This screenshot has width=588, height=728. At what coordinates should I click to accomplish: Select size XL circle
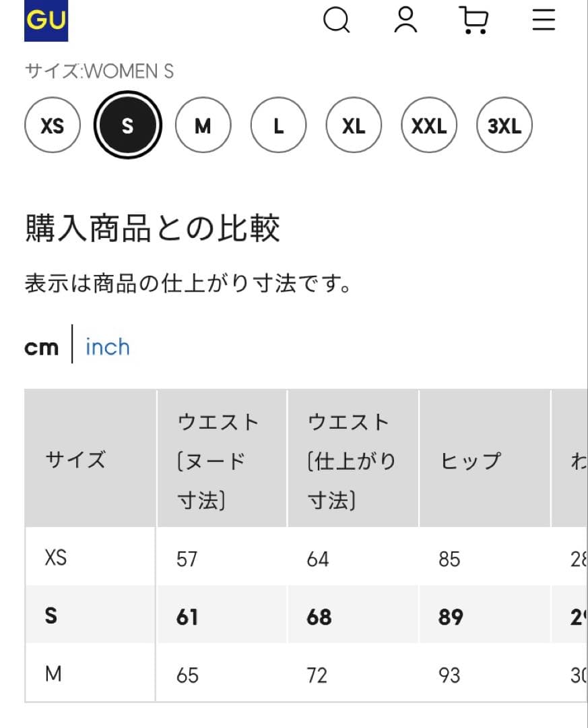(354, 125)
